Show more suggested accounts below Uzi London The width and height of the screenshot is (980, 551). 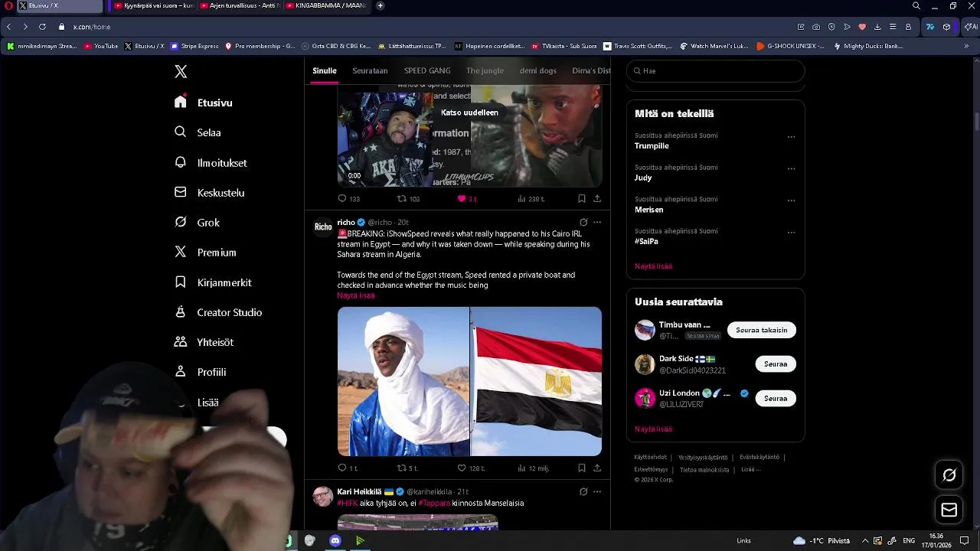coord(653,429)
